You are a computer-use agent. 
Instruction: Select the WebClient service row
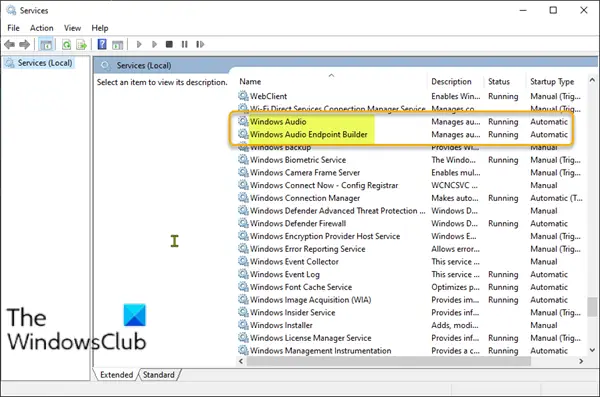[x=411, y=96]
